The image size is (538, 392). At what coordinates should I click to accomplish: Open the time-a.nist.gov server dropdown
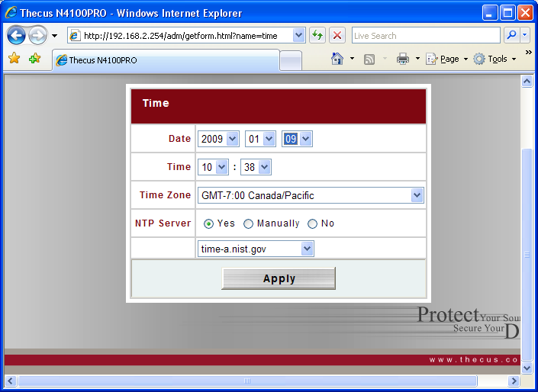pos(307,249)
